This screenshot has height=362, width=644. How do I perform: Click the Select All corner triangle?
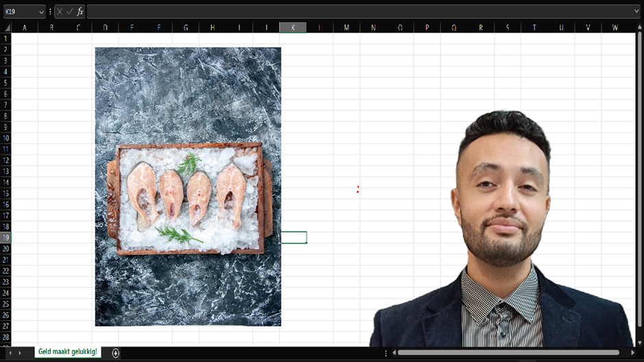[6, 27]
